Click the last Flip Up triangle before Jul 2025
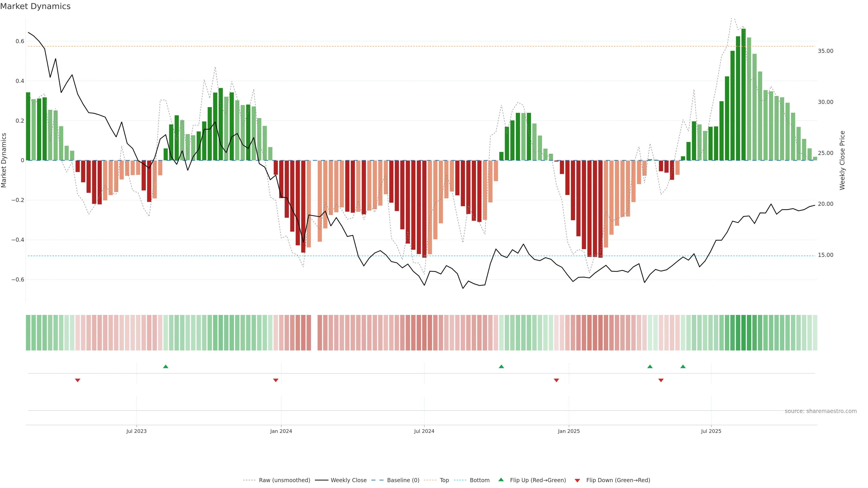Screen dimensions: 868x488 [683, 366]
